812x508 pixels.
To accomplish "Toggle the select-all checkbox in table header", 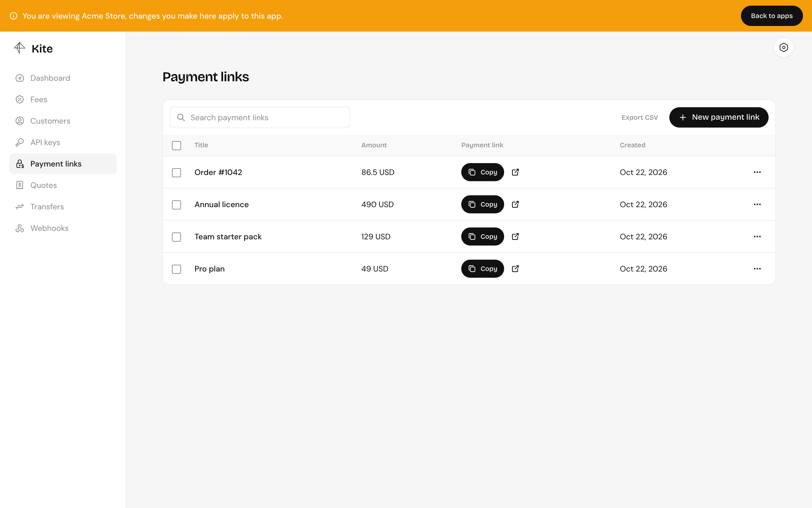I will pos(176,145).
